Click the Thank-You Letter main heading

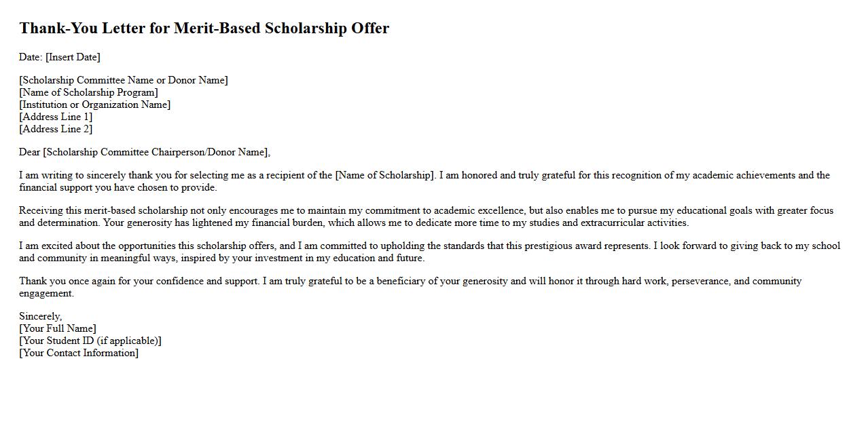tap(204, 28)
